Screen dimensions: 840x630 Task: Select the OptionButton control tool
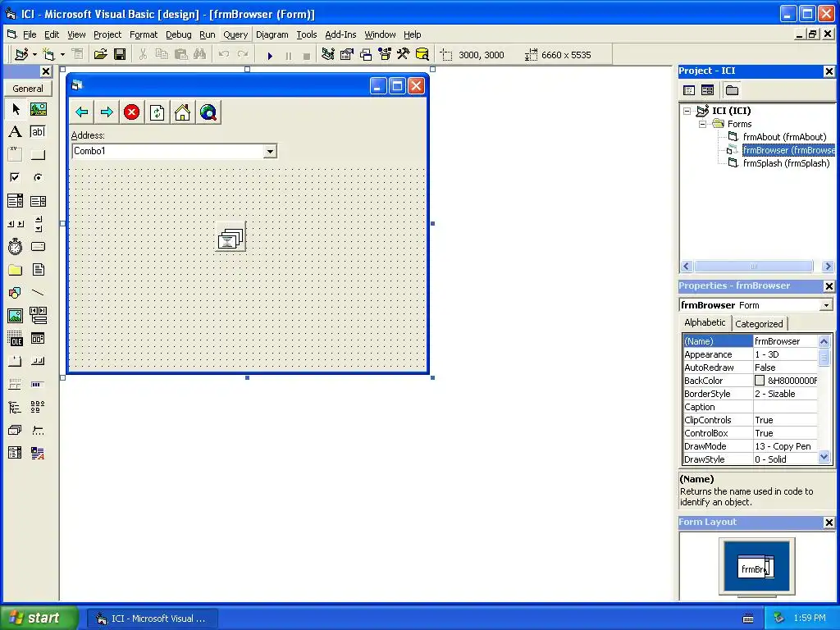pyautogui.click(x=38, y=177)
